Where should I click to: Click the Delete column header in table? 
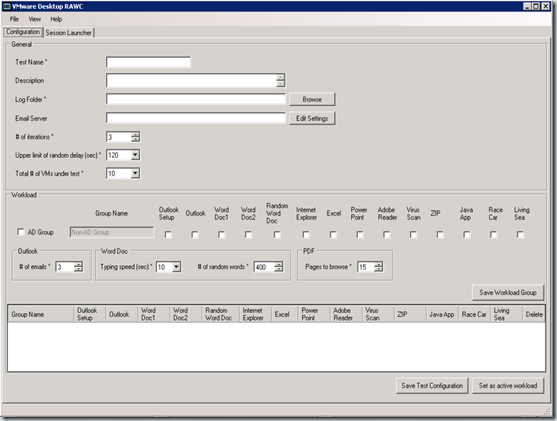[x=534, y=314]
